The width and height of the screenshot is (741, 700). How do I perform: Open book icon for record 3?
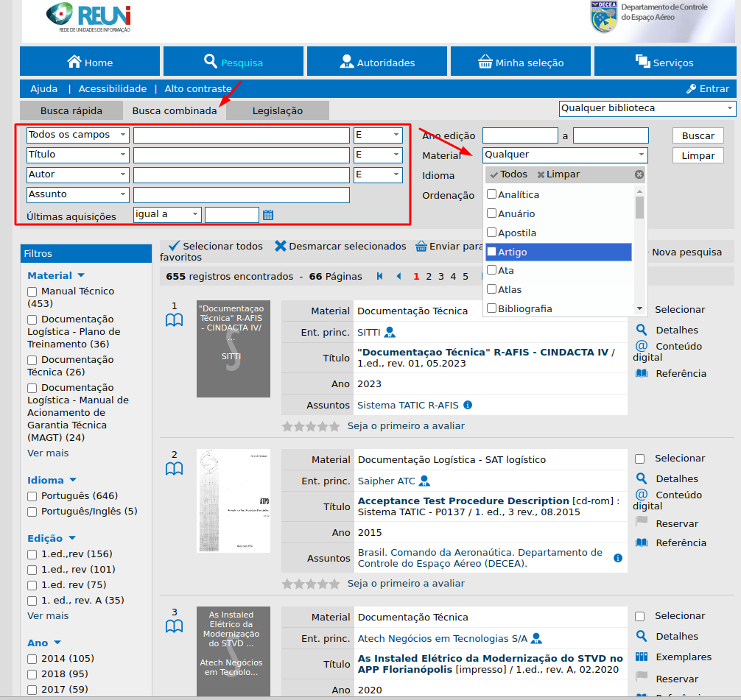[174, 626]
